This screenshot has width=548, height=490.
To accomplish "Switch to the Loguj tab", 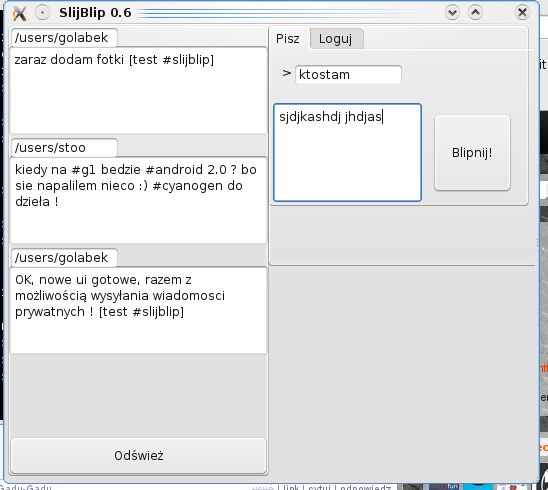I will click(x=336, y=39).
